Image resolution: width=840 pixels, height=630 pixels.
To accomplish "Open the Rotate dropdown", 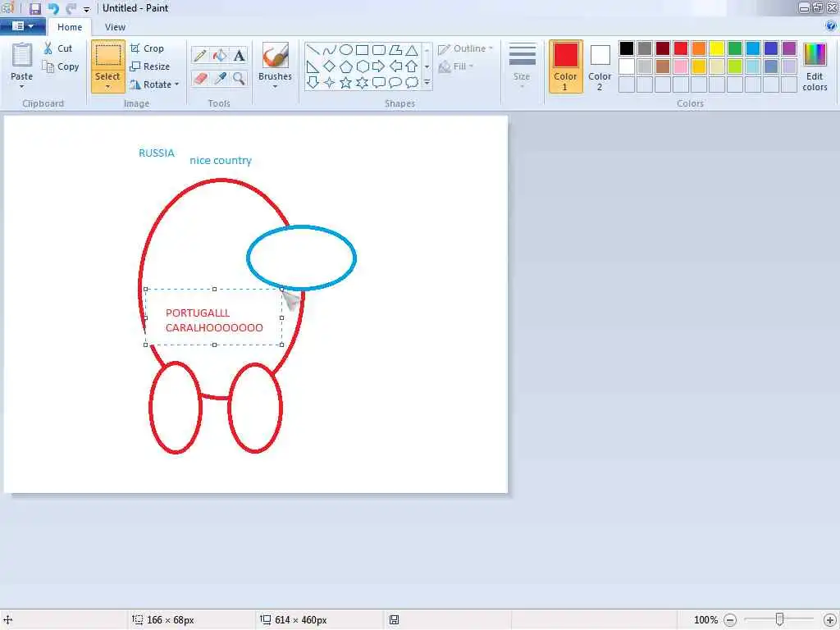I will click(154, 84).
